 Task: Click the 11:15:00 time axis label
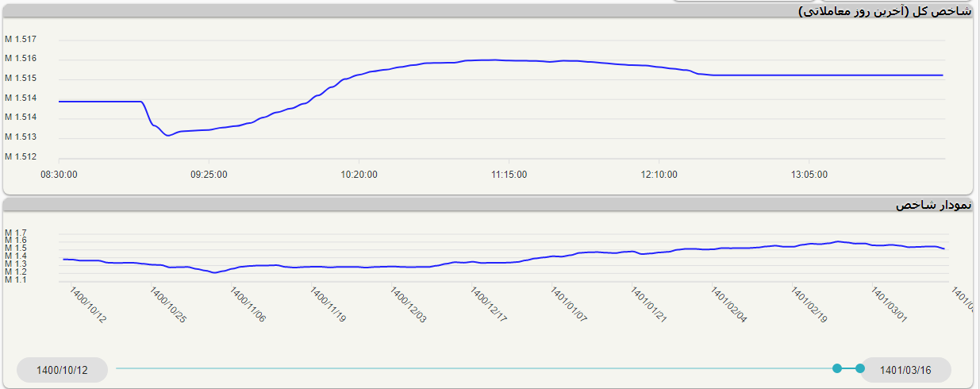509,175
